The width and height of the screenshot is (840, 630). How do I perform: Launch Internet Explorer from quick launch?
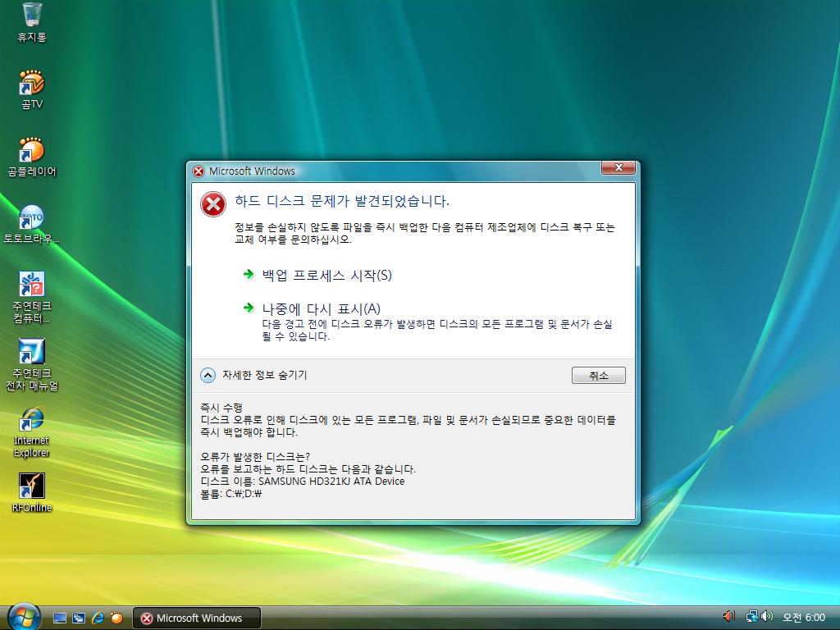click(98, 619)
